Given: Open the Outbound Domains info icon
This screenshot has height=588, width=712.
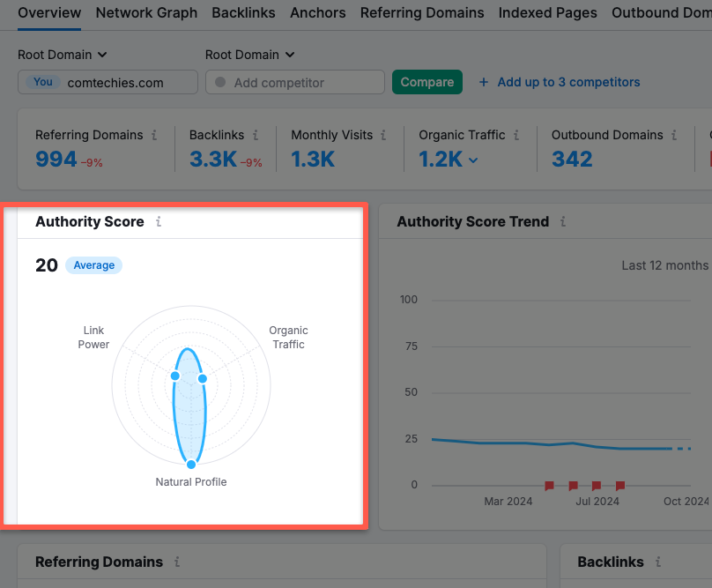Looking at the screenshot, I should 675,135.
